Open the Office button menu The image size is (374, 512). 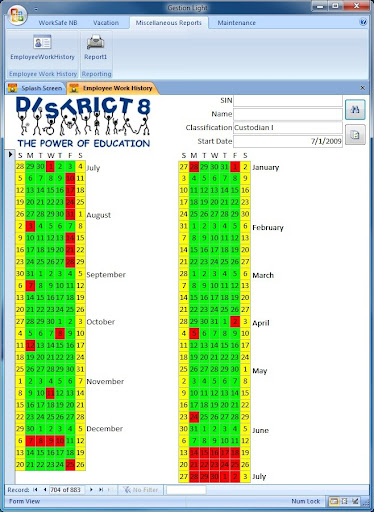coord(17,15)
